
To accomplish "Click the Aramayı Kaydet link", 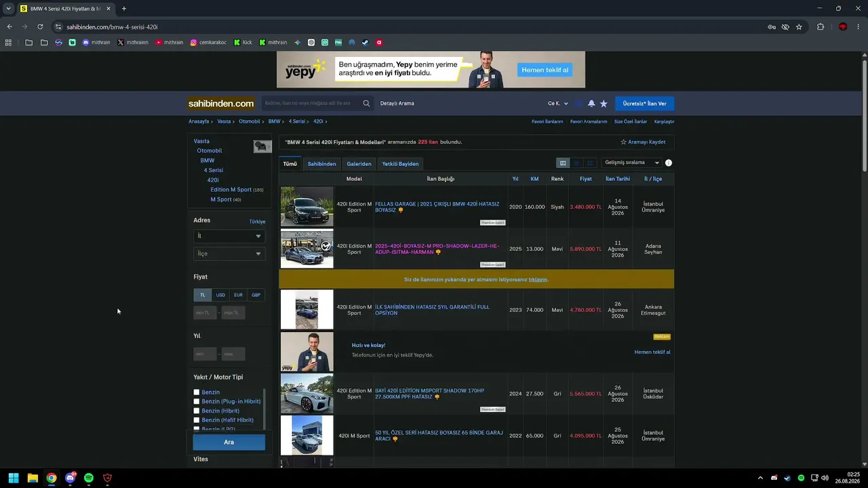I will coord(647,142).
